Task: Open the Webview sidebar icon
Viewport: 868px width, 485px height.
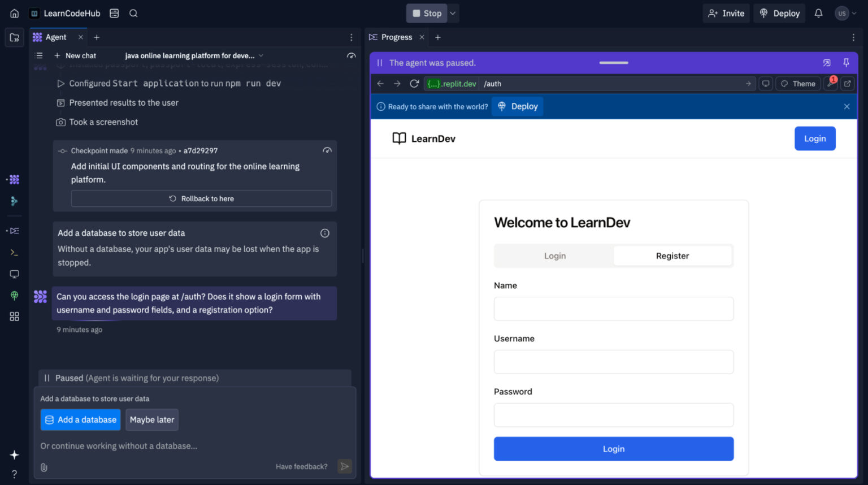Action: coord(14,274)
